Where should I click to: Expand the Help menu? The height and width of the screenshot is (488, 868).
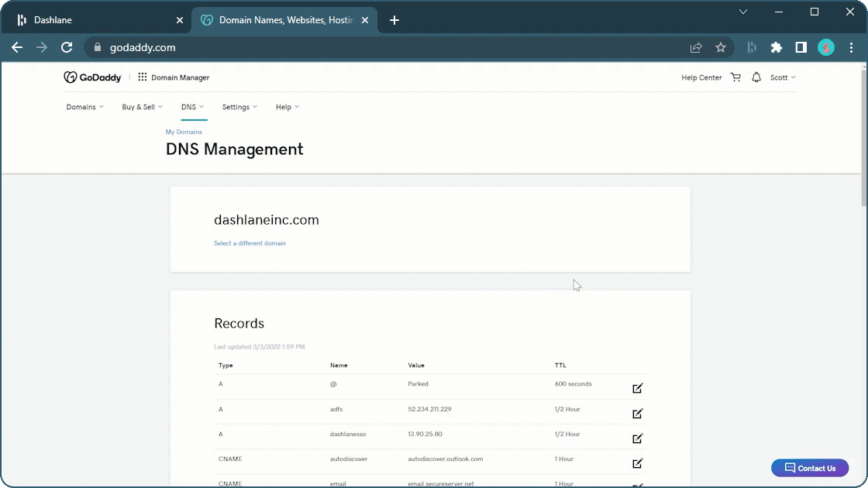click(288, 107)
